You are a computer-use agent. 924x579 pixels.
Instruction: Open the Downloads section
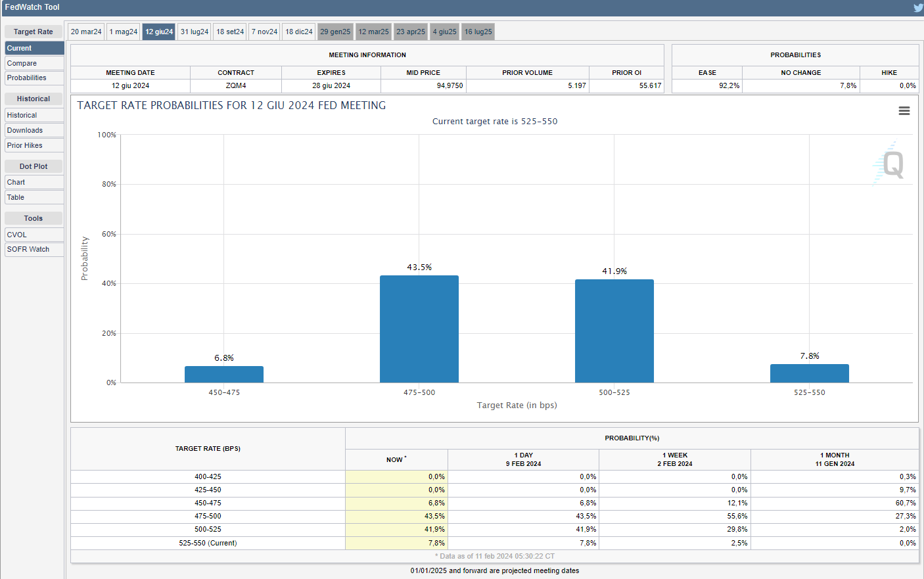tap(34, 130)
